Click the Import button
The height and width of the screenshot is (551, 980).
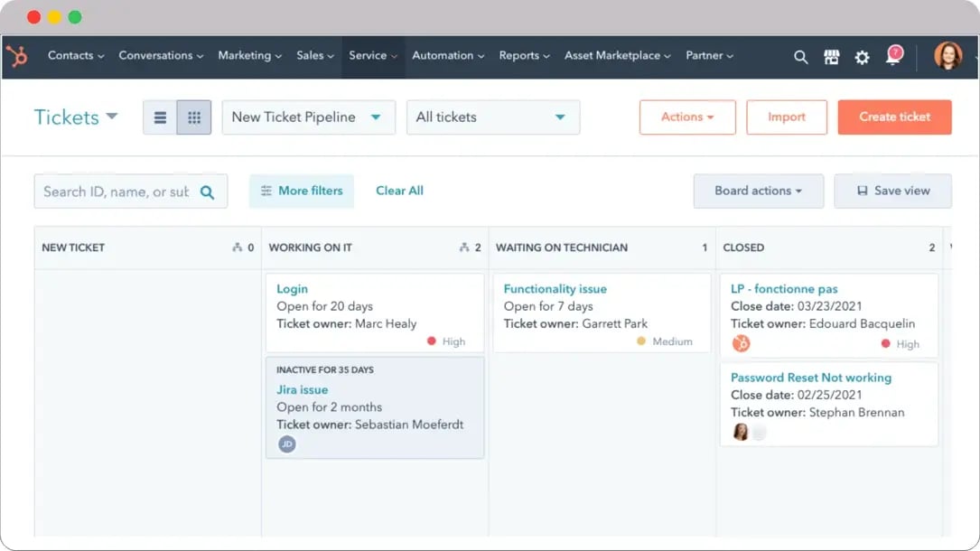[786, 117]
